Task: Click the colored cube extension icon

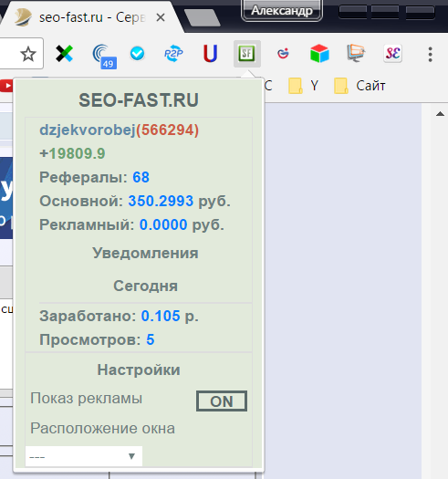Action: coord(319,54)
